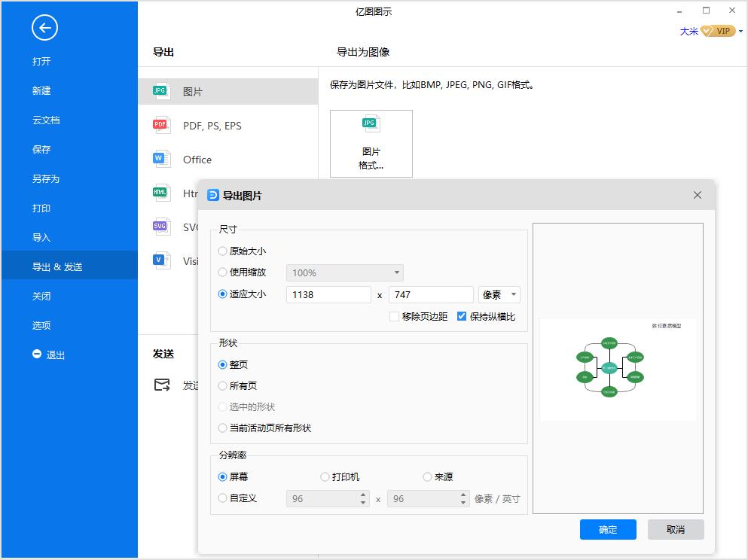This screenshot has width=748, height=560.
Task: Open the 打印 menu item
Action: tap(41, 208)
